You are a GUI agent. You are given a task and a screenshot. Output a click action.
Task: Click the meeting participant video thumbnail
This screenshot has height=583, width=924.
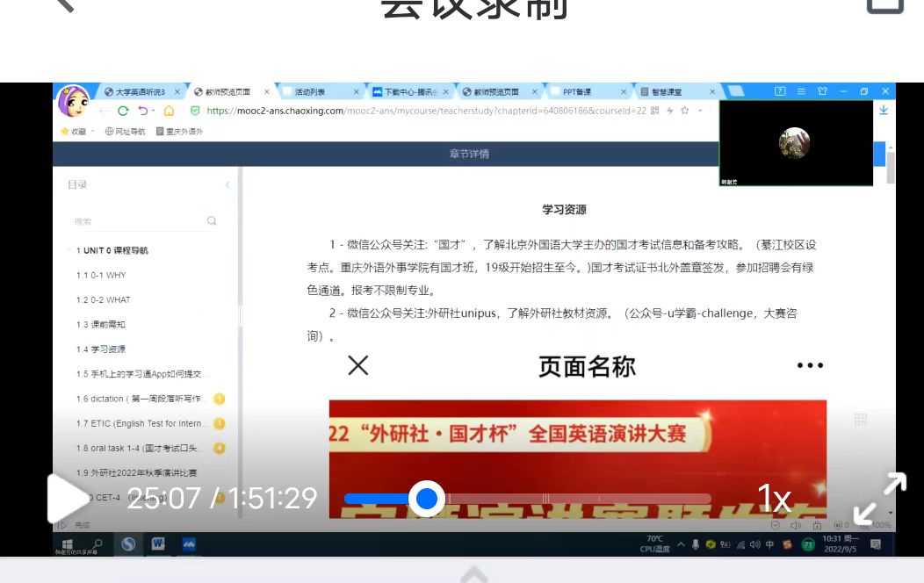[x=796, y=143]
